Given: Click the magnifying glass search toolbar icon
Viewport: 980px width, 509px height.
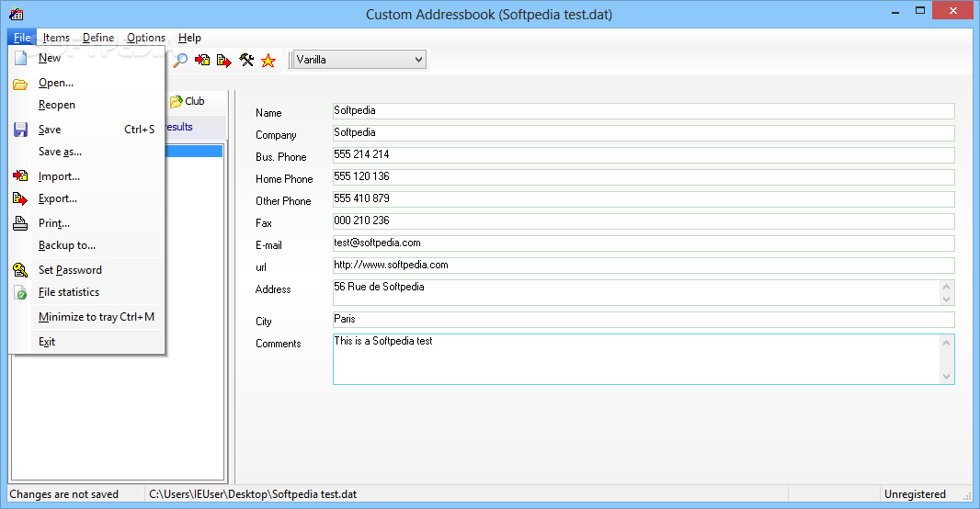Looking at the screenshot, I should [180, 60].
